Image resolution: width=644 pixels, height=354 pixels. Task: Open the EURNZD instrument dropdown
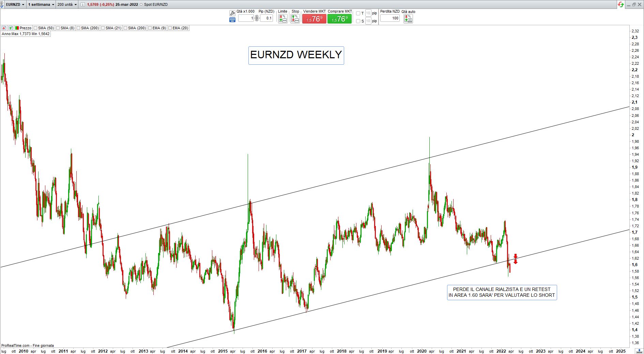click(x=15, y=4)
